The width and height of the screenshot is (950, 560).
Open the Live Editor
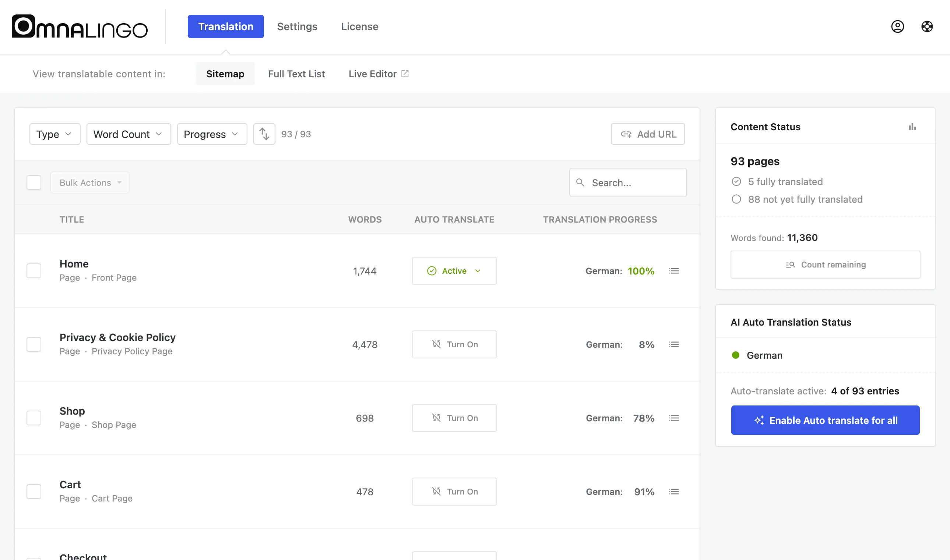(x=379, y=74)
